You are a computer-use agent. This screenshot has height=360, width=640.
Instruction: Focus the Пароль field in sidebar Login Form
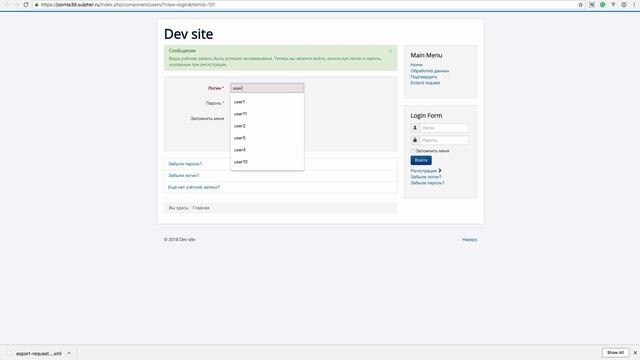444,140
